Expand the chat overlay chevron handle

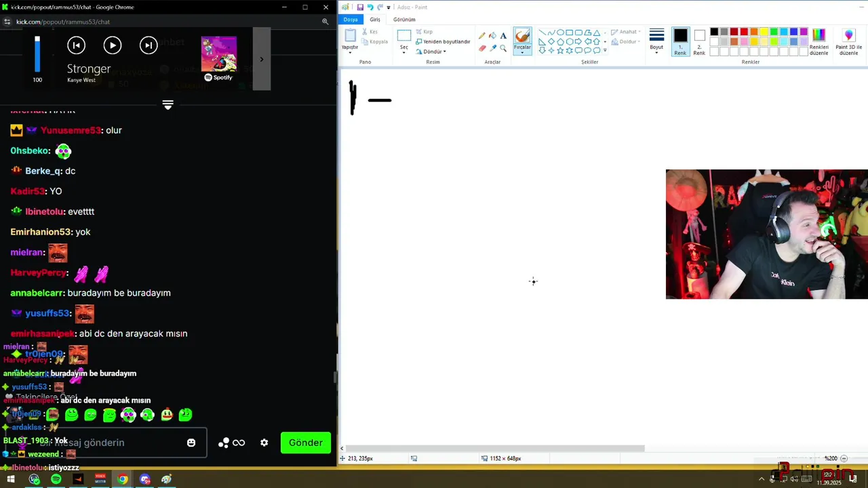[168, 105]
